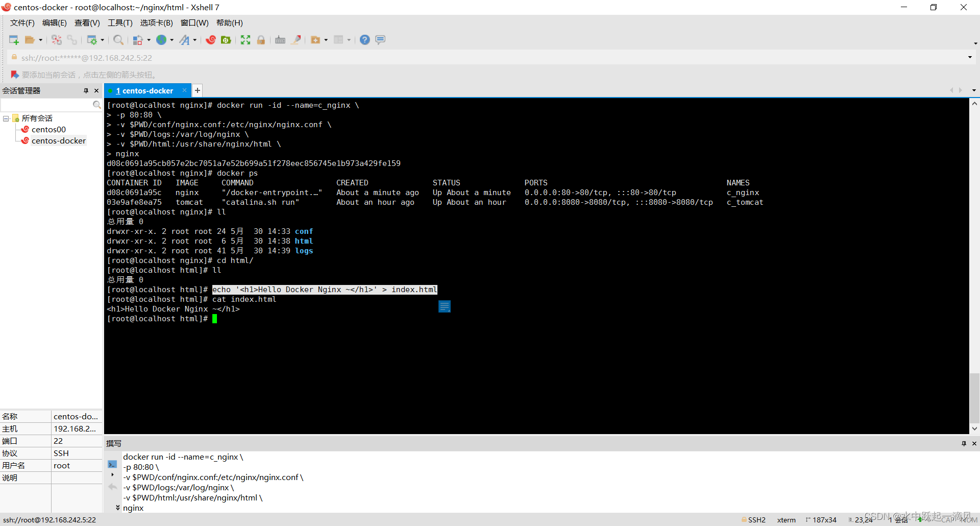Viewport: 980px width, 526px height.
Task: Click the terminal scrollbar up arrow
Action: [974, 104]
